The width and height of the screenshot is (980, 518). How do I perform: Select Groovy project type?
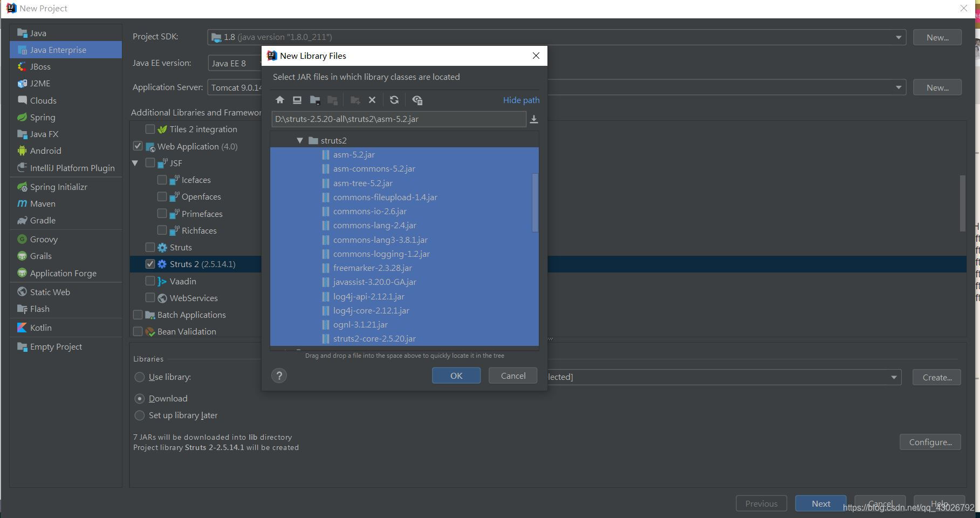(66, 239)
